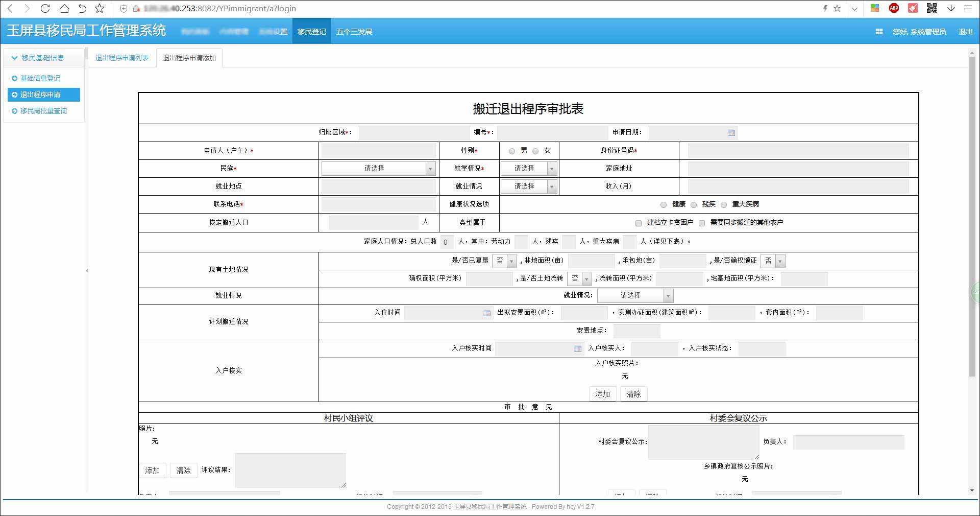Open the 是/否土地流转 dropdown
The width and height of the screenshot is (980, 516).
click(579, 278)
